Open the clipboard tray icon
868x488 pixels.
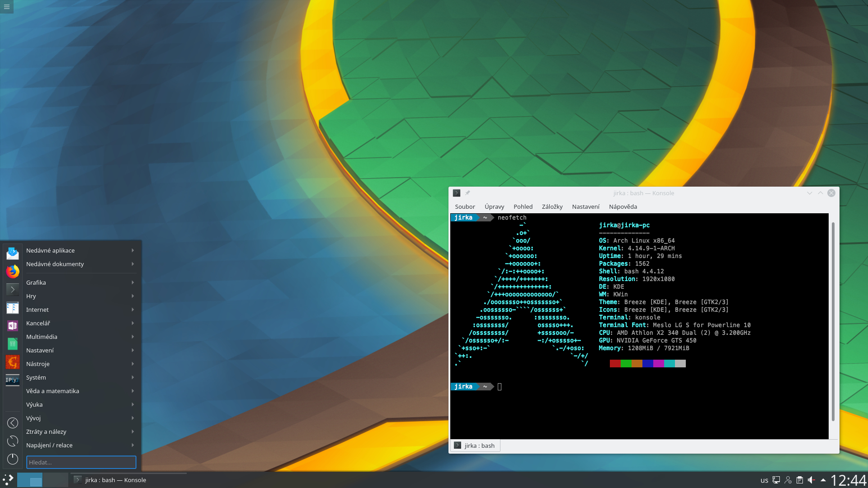800,480
